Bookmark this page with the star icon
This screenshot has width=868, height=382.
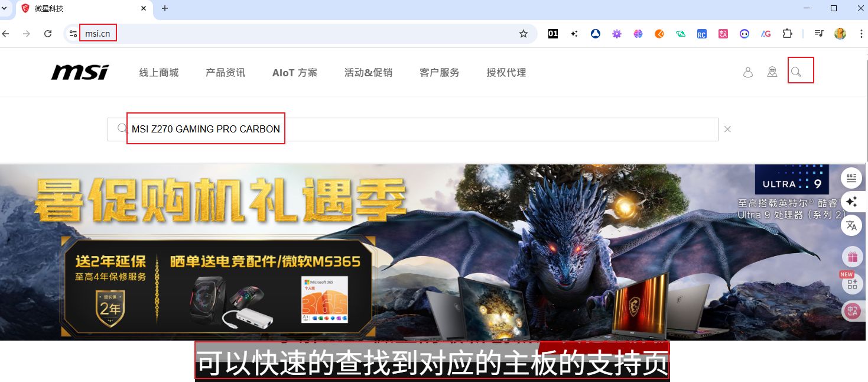click(524, 34)
